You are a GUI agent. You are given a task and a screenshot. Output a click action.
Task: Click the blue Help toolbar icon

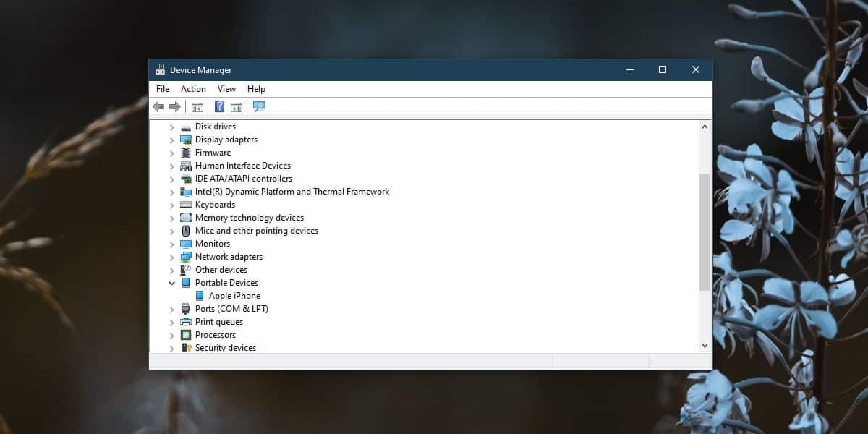coord(219,106)
